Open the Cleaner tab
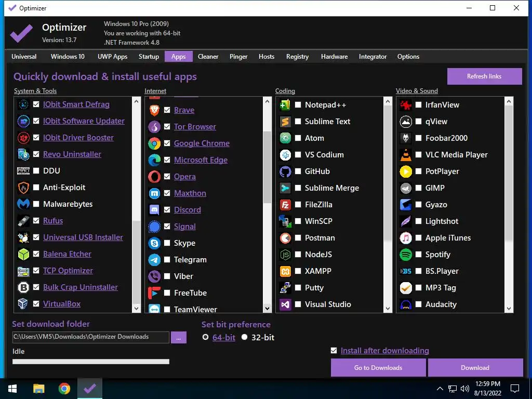This screenshot has width=532, height=399. click(x=208, y=57)
